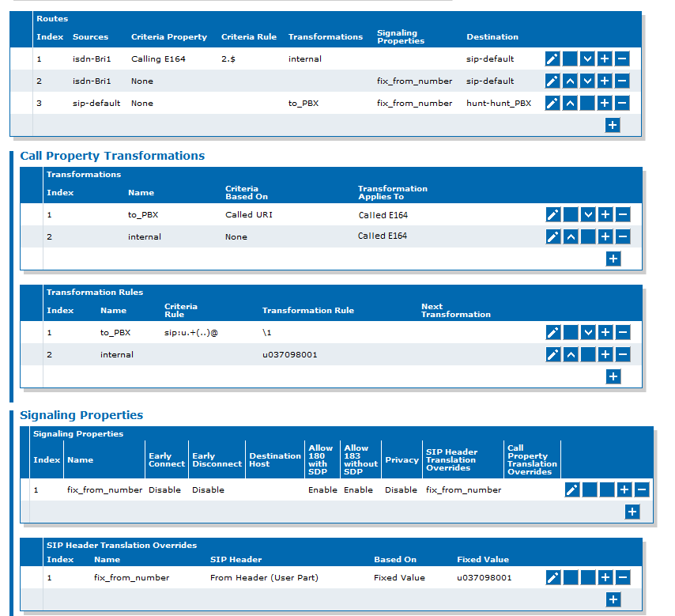
Task: Select hunt-hunt_PBX destination in route 3
Action: [499, 103]
